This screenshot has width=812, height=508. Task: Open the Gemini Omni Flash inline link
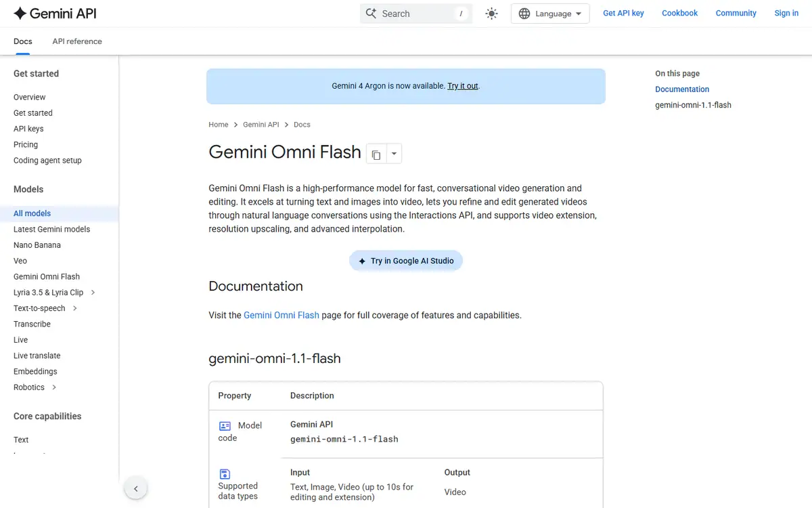click(x=281, y=315)
